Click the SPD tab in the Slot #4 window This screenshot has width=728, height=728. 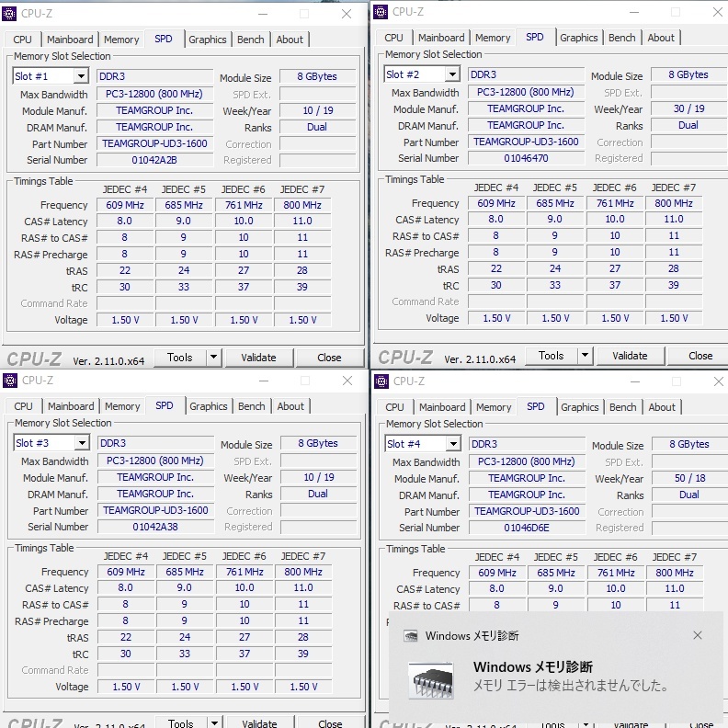(536, 406)
